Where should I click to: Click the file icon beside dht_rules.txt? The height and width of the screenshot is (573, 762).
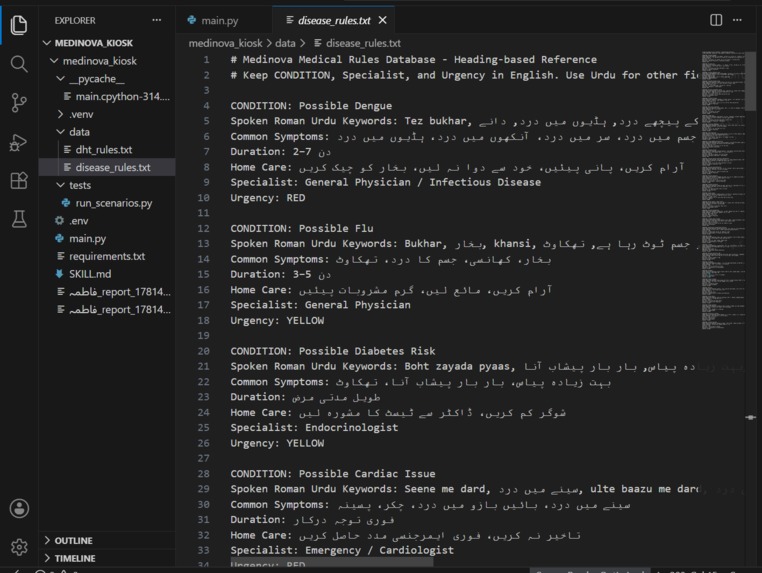coord(68,150)
